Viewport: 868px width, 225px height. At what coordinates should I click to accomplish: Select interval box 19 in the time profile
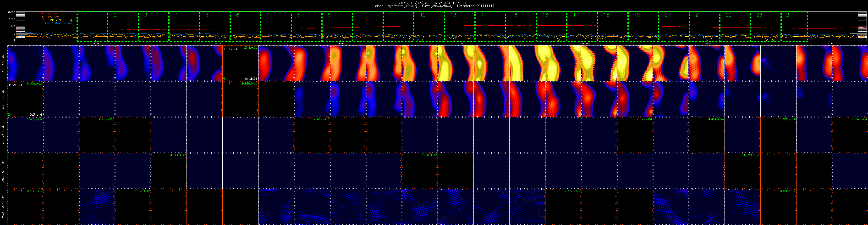643,26
